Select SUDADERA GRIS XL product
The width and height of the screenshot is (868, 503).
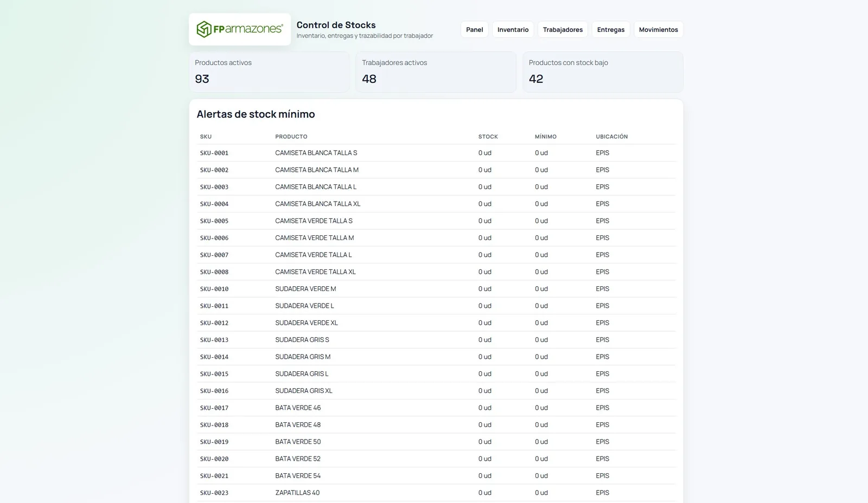pyautogui.click(x=304, y=391)
